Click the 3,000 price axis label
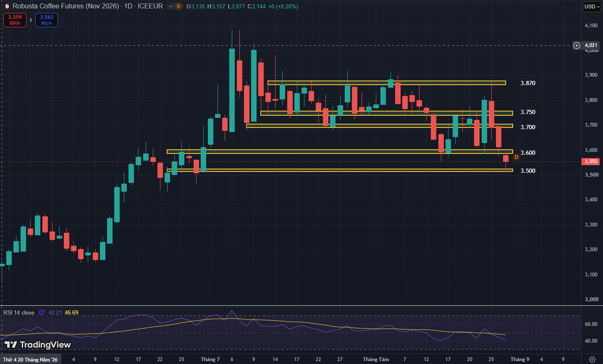This screenshot has width=603, height=364. coord(591,299)
